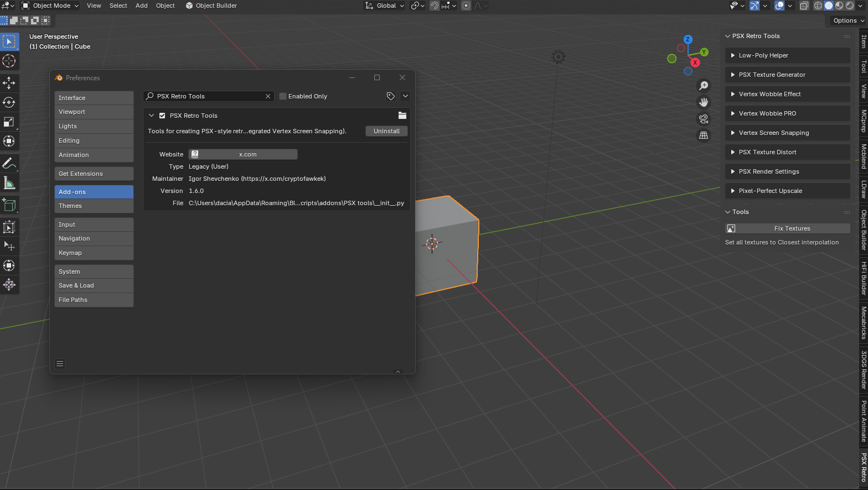The image size is (868, 490).
Task: Expand the Low-Poly Helper panel
Action: tap(787, 55)
